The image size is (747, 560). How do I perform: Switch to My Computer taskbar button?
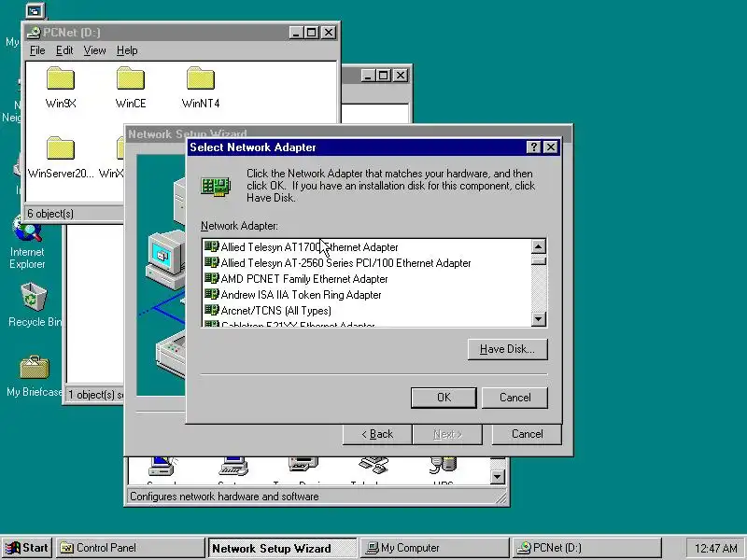pos(434,548)
